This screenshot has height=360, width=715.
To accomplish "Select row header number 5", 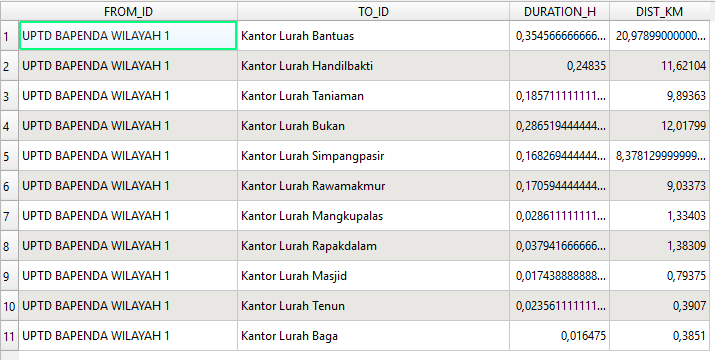I will coord(10,156).
